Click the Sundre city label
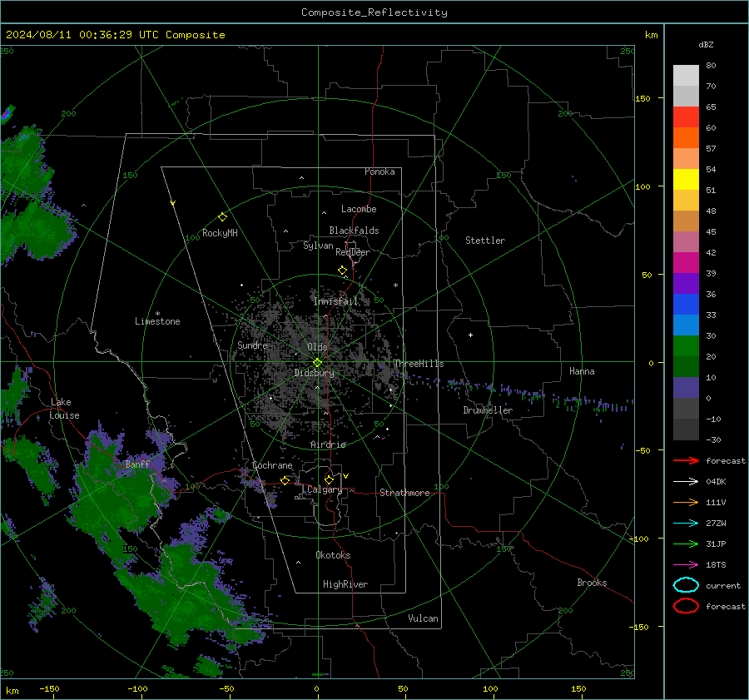The width and height of the screenshot is (749, 700). [252, 345]
